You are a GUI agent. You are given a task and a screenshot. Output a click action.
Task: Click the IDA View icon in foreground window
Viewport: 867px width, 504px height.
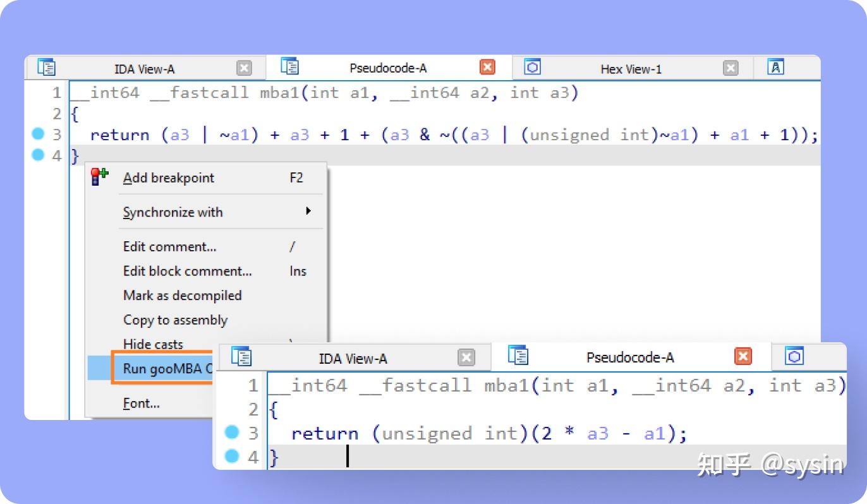pyautogui.click(x=241, y=356)
